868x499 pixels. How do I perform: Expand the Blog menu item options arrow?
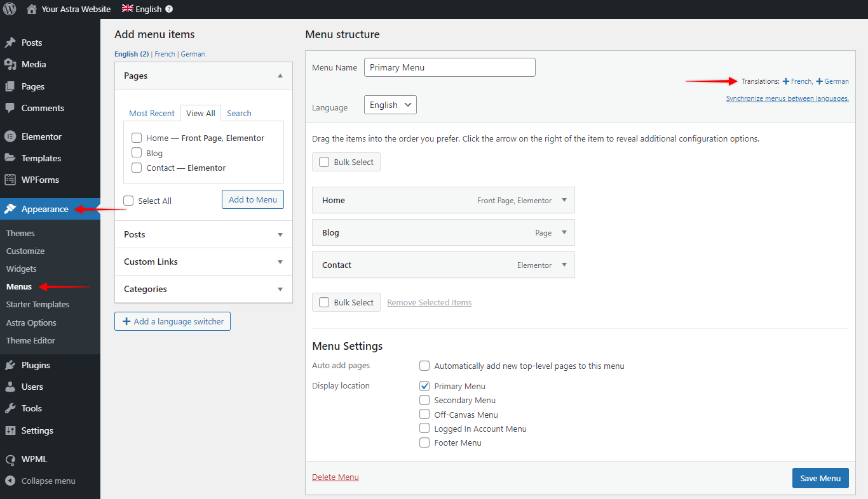point(564,232)
